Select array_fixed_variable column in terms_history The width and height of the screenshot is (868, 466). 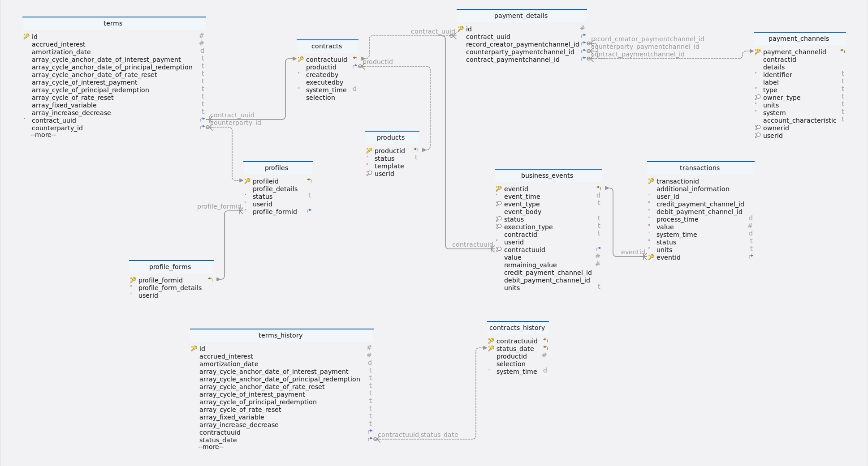tap(232, 418)
